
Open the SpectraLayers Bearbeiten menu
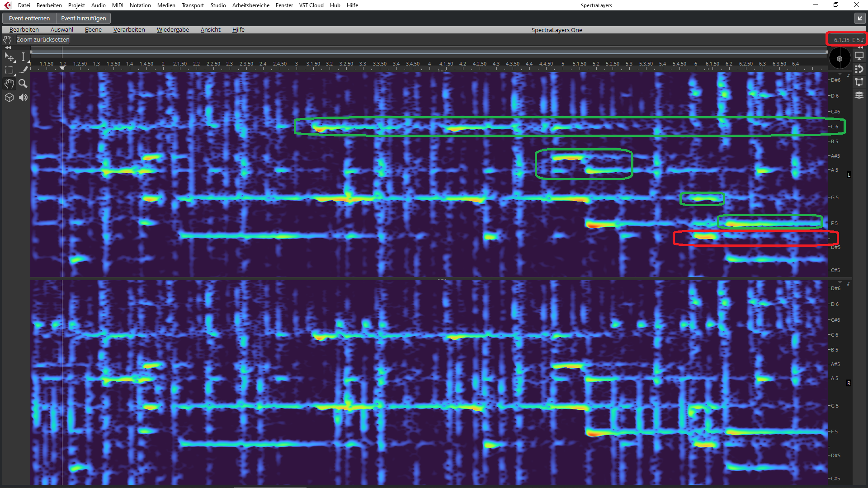coord(24,30)
